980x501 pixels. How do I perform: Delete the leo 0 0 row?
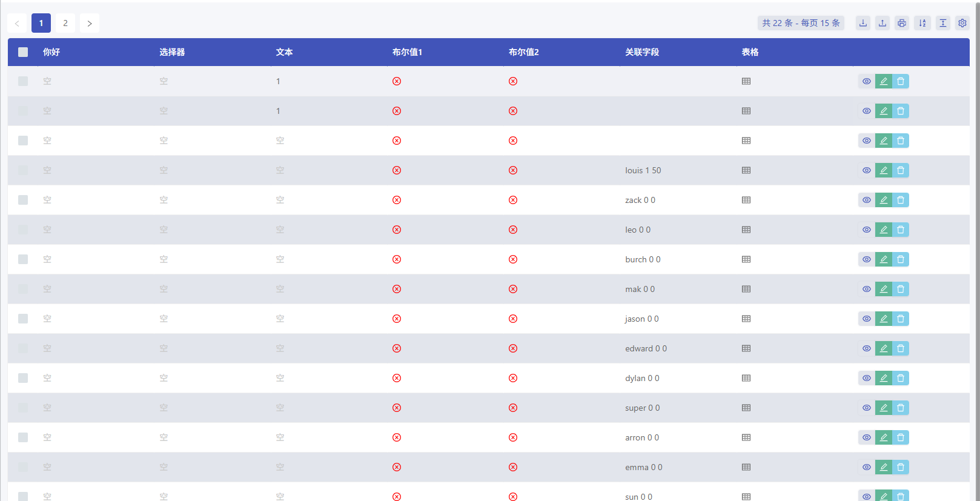[x=901, y=230]
